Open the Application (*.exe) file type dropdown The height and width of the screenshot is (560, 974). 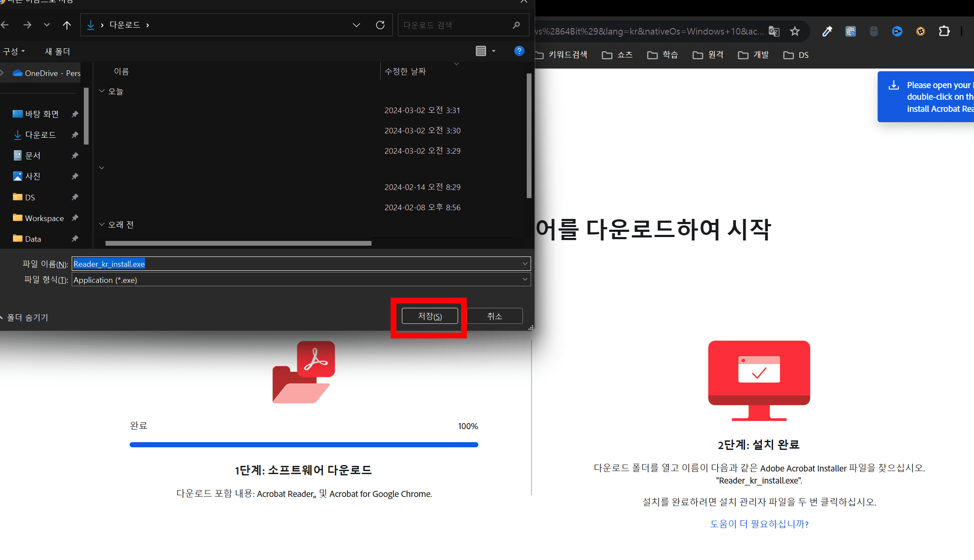click(524, 279)
